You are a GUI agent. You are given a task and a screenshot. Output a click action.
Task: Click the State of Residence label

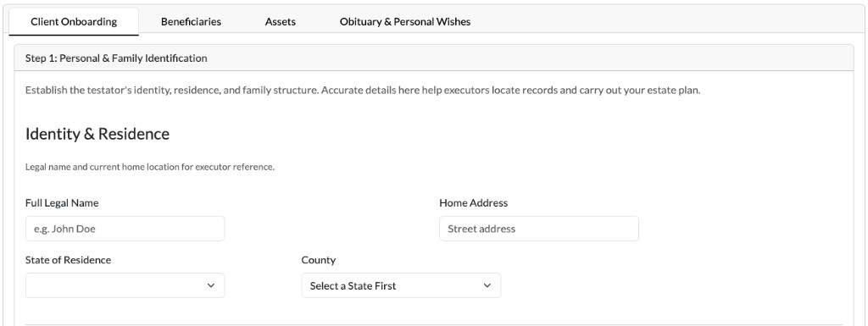68,260
